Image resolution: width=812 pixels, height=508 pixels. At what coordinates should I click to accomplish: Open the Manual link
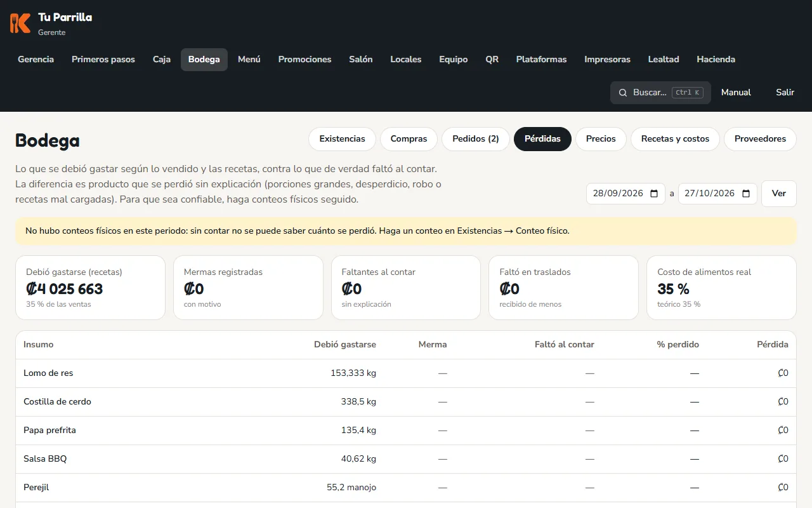(736, 93)
